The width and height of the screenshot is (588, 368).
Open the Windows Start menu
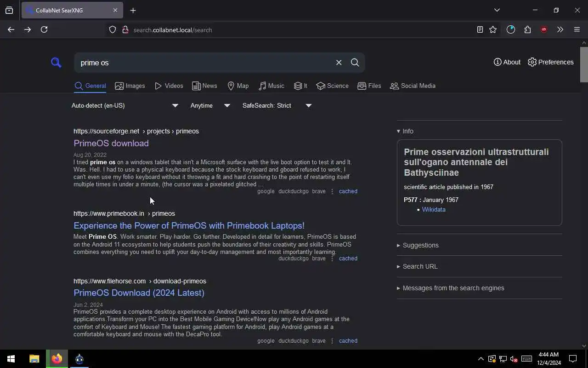click(x=11, y=359)
